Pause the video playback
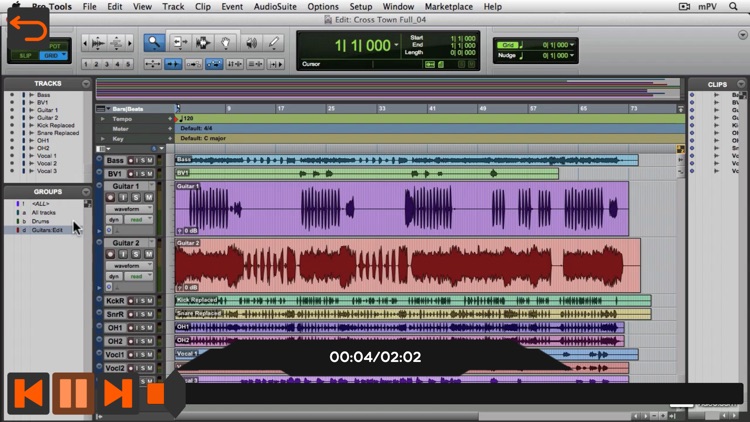This screenshot has width=750, height=422. pos(73,393)
